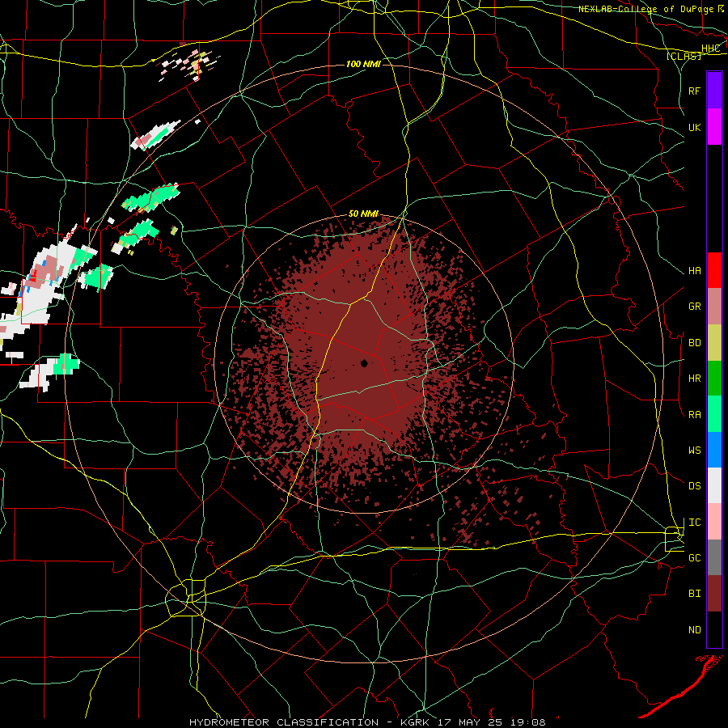
Task: Click the 50 NMI range ring label
Action: [363, 214]
